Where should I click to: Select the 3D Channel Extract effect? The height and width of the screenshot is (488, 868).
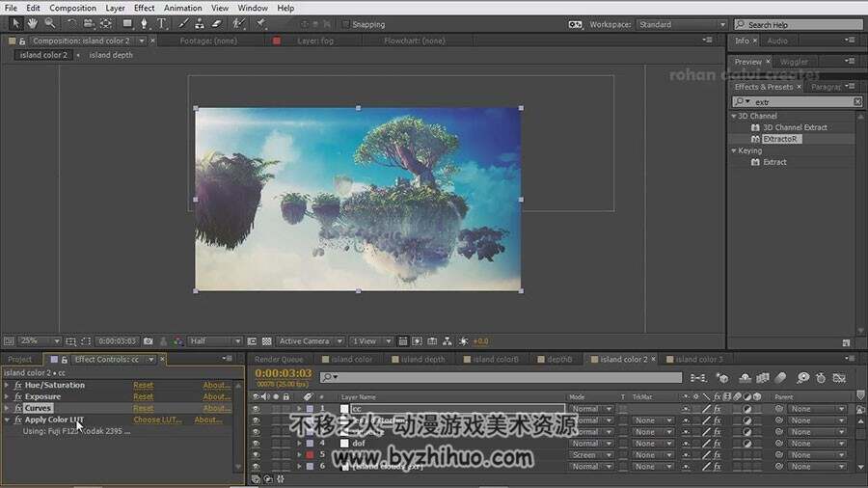(795, 127)
